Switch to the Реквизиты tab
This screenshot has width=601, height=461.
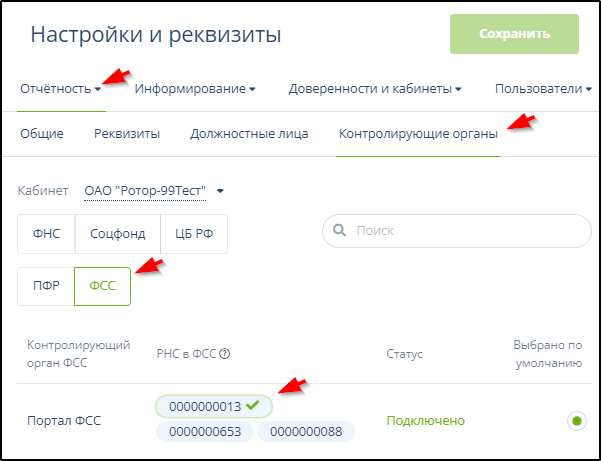pos(127,133)
